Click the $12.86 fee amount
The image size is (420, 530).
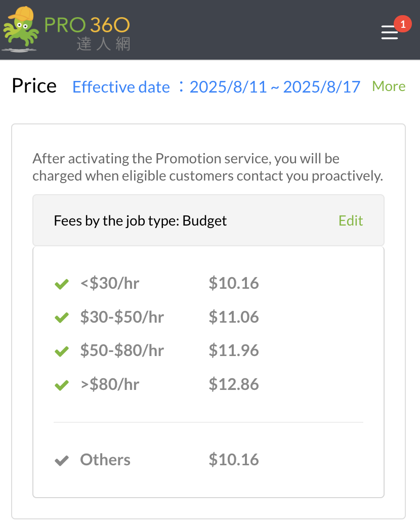pos(234,384)
